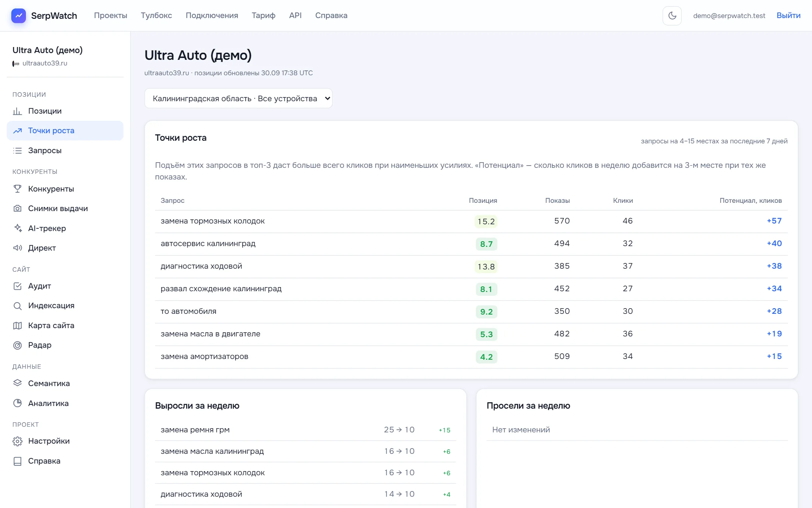Click potential value +28
Image resolution: width=812 pixels, height=508 pixels.
click(774, 311)
